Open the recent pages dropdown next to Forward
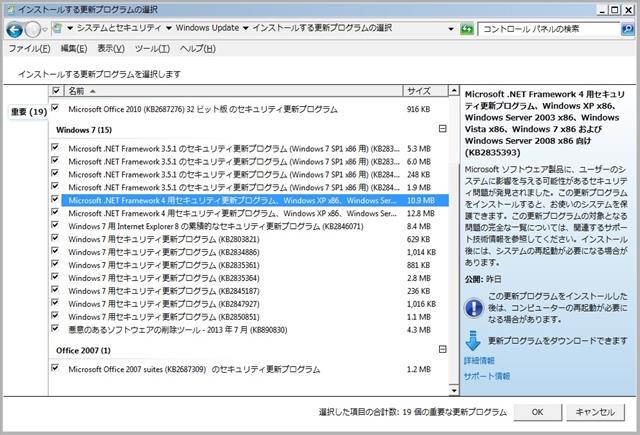The width and height of the screenshot is (640, 435). point(44,29)
